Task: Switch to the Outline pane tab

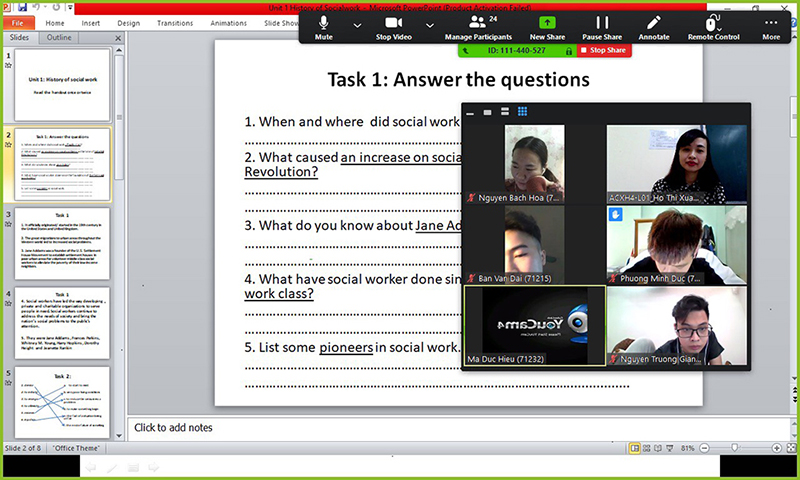Action: (x=59, y=37)
